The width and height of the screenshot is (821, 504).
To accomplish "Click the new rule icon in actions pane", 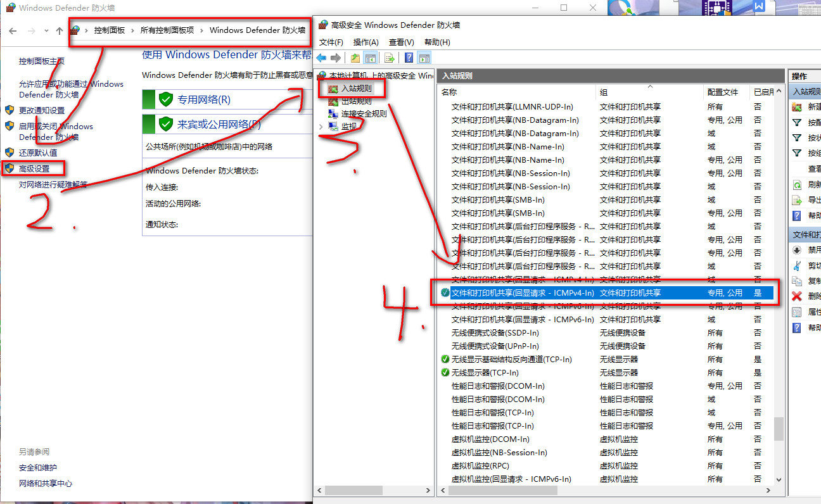I will [x=797, y=107].
